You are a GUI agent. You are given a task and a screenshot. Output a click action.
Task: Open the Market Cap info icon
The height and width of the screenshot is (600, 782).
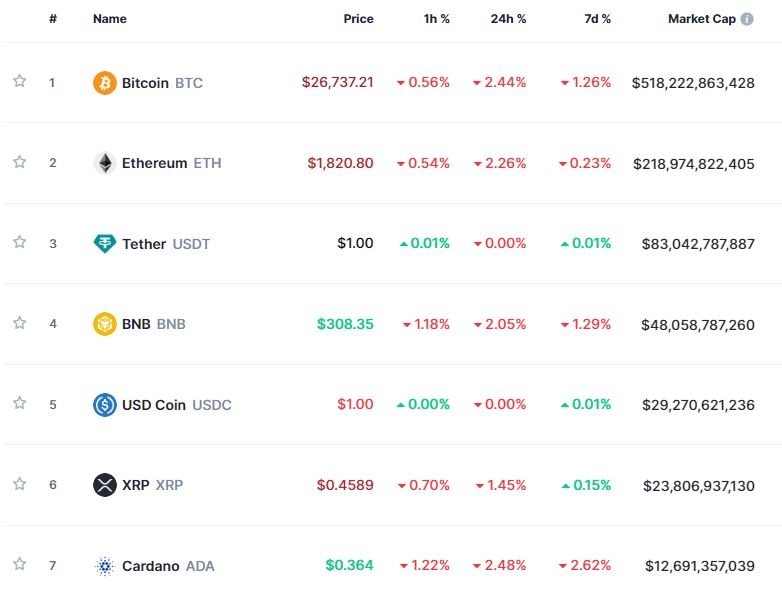pyautogui.click(x=747, y=19)
